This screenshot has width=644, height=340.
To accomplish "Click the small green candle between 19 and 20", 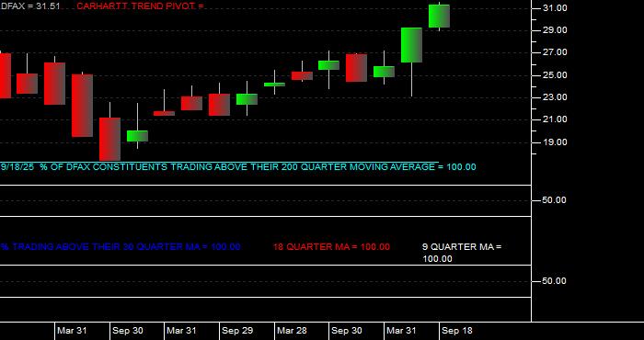I will 137,136.
